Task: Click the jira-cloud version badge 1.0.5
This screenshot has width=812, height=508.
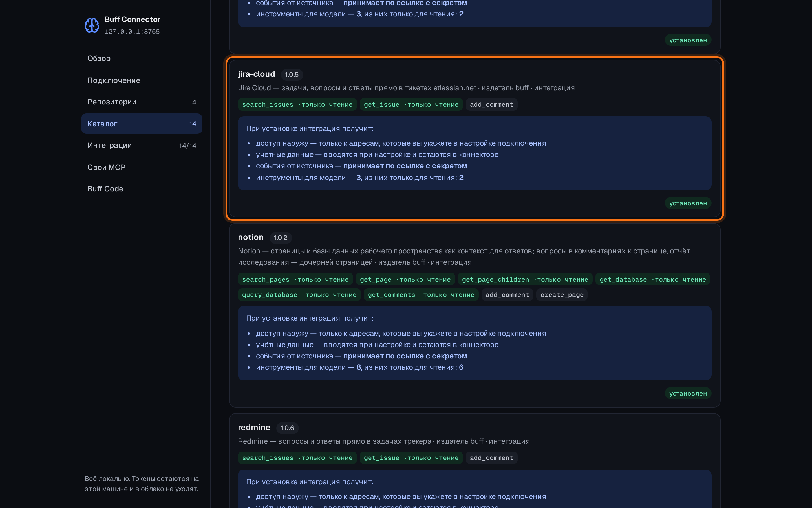Action: point(292,75)
